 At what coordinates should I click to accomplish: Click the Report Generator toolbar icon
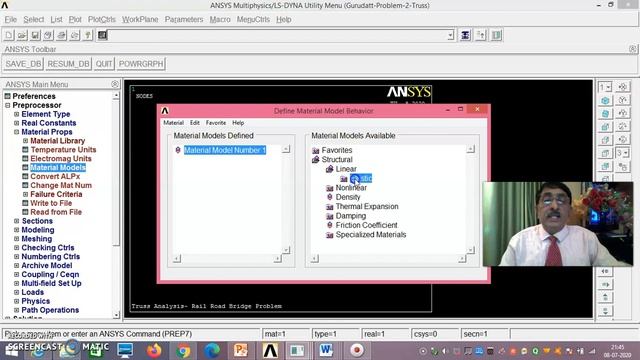coord(74,36)
